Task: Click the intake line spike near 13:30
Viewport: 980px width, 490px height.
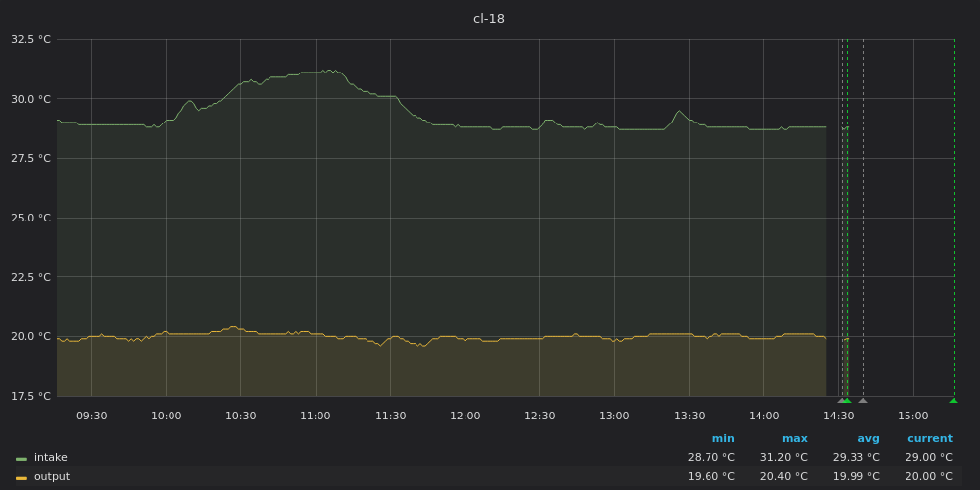Action: tap(679, 111)
